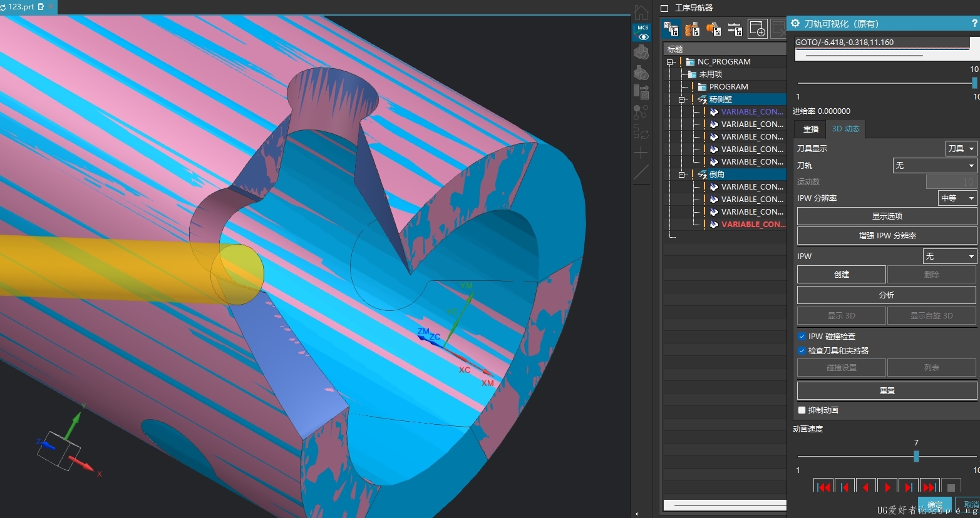
Task: Open IPW dropdown set to 无
Action: point(950,256)
